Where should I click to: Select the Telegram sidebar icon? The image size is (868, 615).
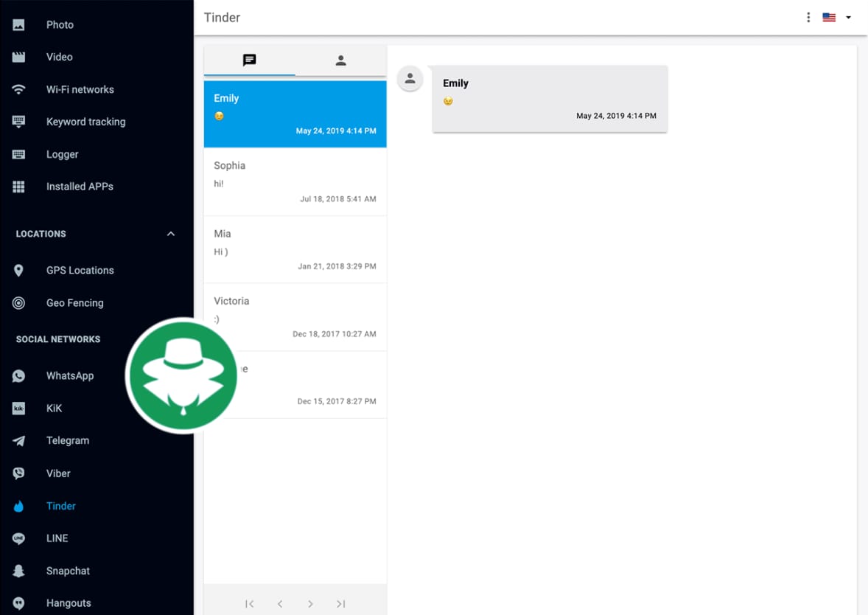19,441
